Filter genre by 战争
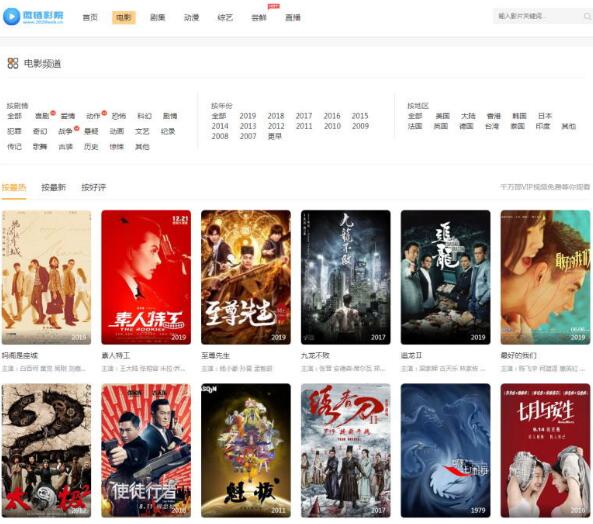The width and height of the screenshot is (593, 524). pos(65,131)
